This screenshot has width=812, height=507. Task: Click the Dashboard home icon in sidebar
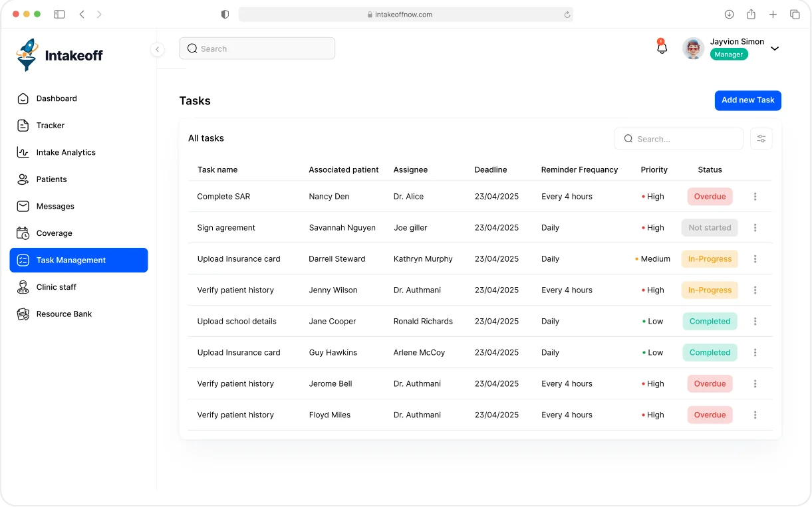[23, 98]
